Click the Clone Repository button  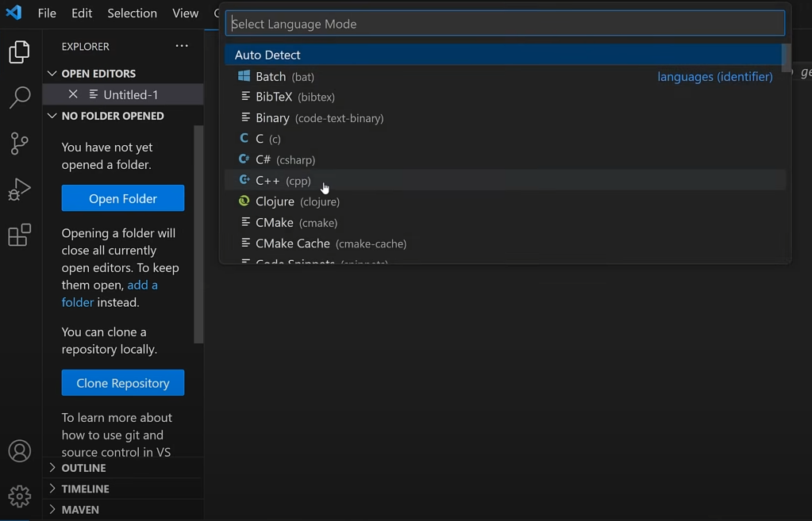(122, 383)
